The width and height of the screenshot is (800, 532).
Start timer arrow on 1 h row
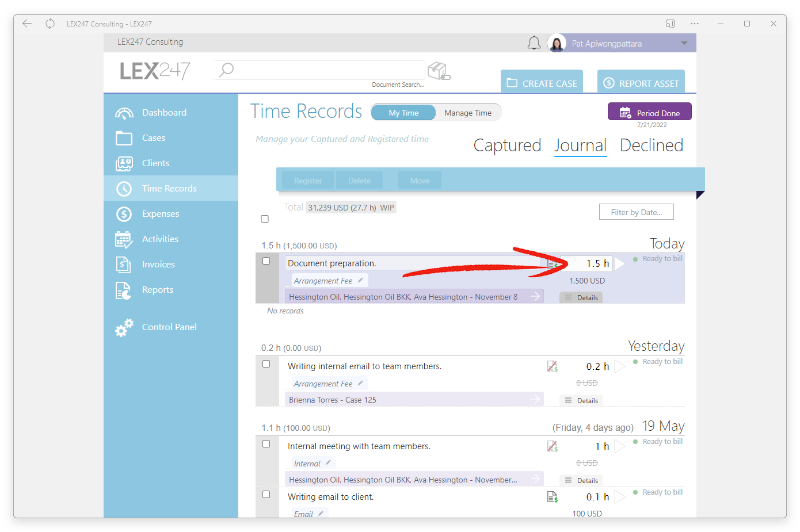coord(619,446)
